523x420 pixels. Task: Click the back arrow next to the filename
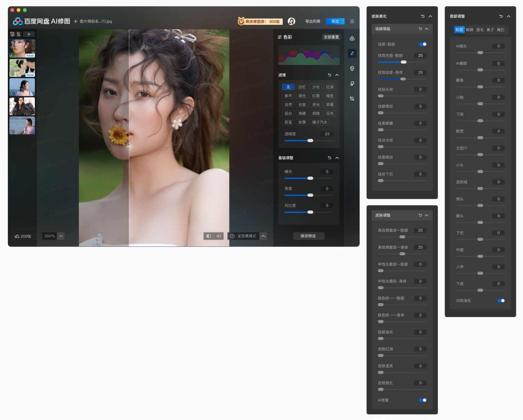point(76,21)
